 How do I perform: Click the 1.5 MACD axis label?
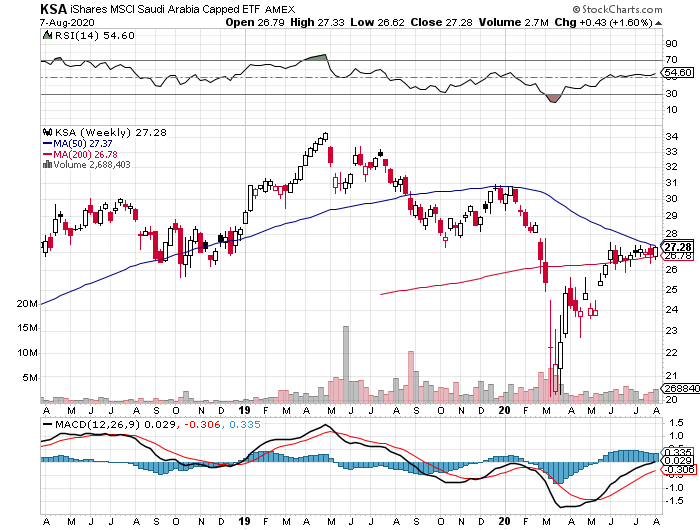(676, 423)
